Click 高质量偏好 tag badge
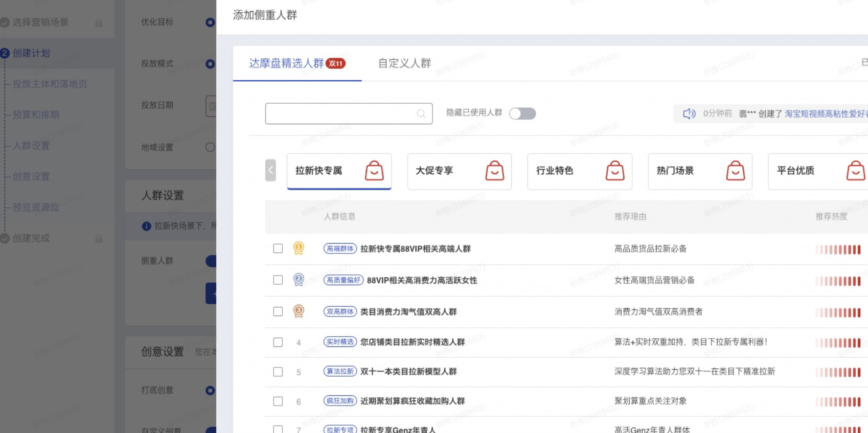The image size is (868, 433). (x=343, y=280)
